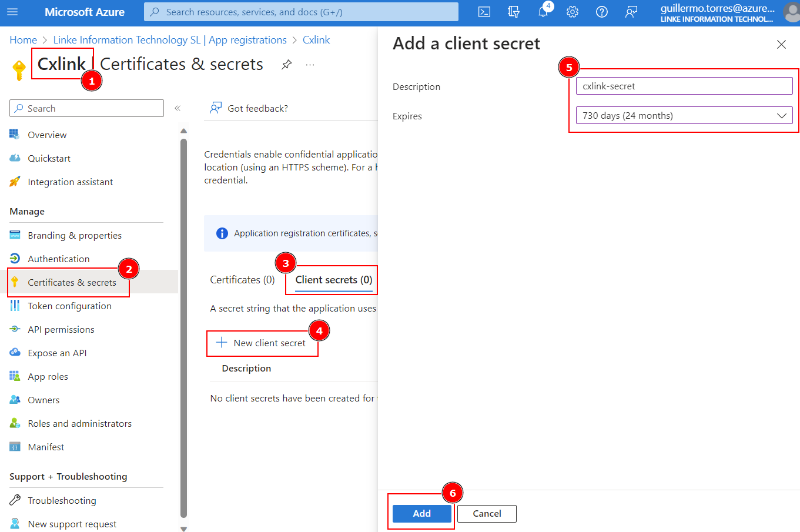This screenshot has height=532, width=800.
Task: Switch to the Certificates (0) tab
Action: point(242,280)
